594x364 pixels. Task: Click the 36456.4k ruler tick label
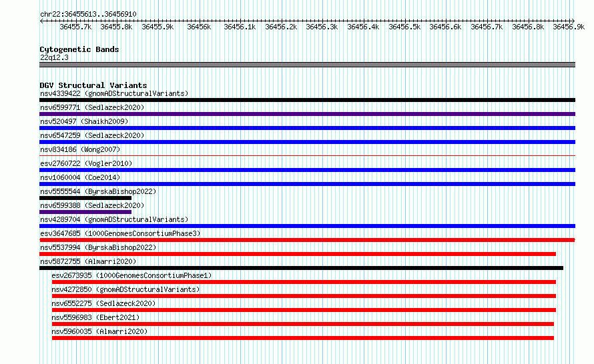[363, 27]
